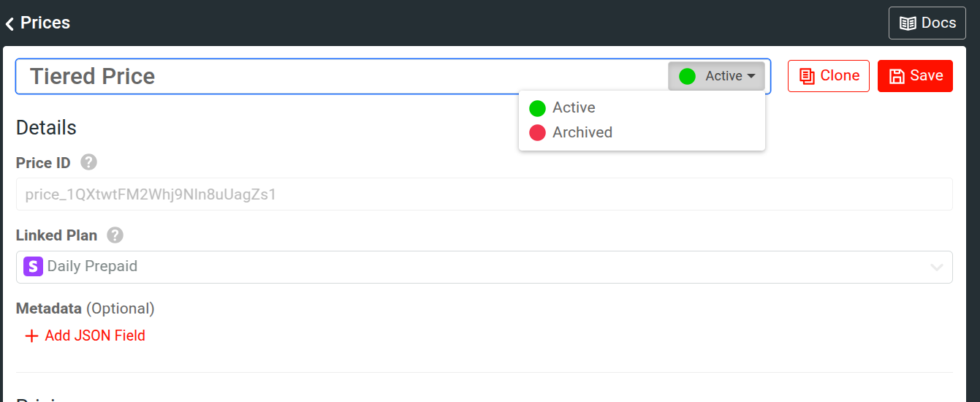This screenshot has height=402, width=980.
Task: Click the Linked Plan help question mark
Action: (x=115, y=235)
